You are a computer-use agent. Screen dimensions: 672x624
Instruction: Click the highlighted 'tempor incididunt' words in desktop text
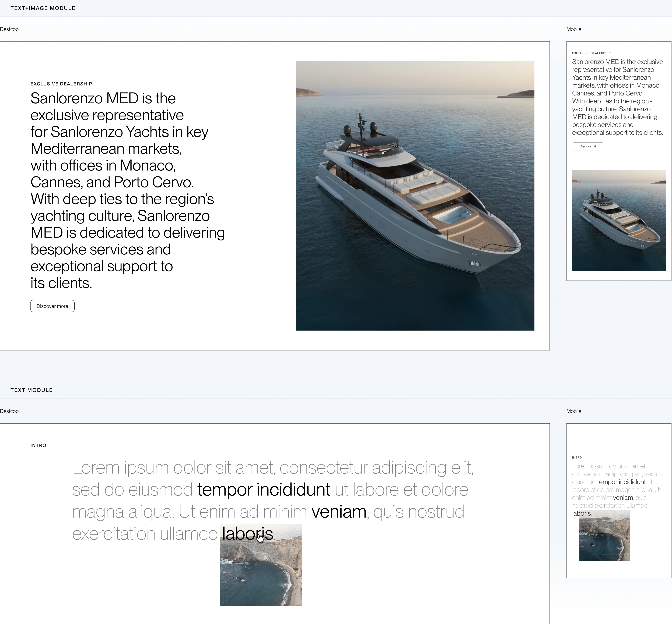(x=264, y=490)
